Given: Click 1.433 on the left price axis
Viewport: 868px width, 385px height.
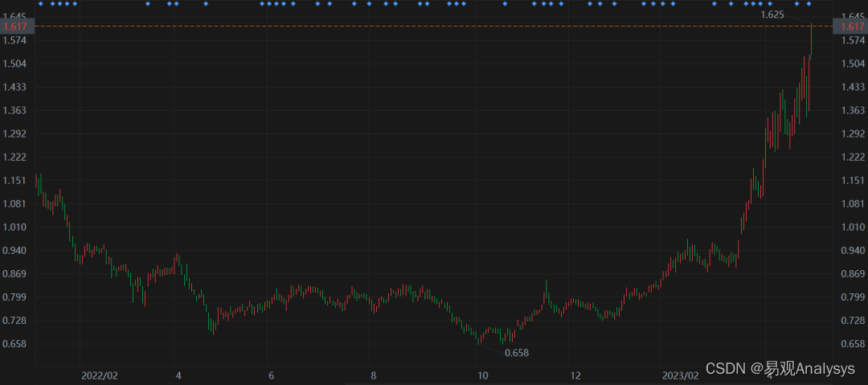Looking at the screenshot, I should click(15, 87).
